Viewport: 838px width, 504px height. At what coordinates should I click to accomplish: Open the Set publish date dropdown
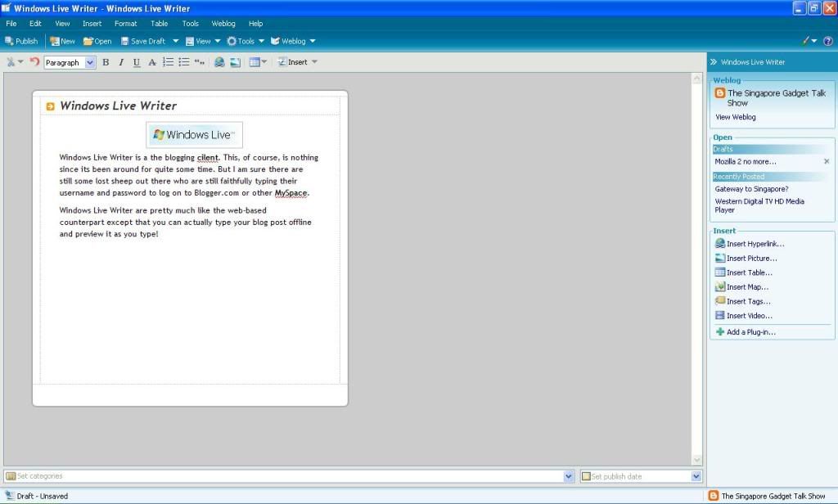(x=696, y=476)
